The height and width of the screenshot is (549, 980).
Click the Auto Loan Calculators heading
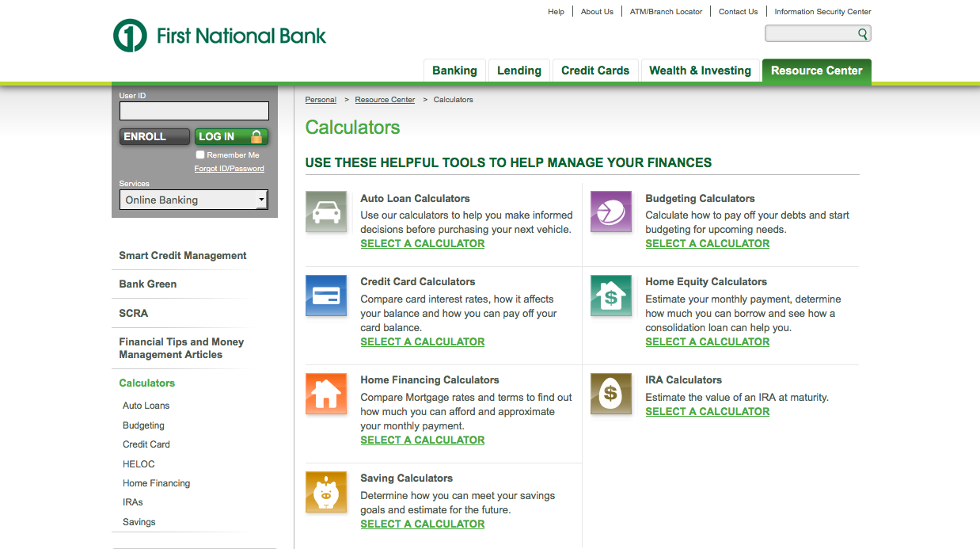click(416, 199)
